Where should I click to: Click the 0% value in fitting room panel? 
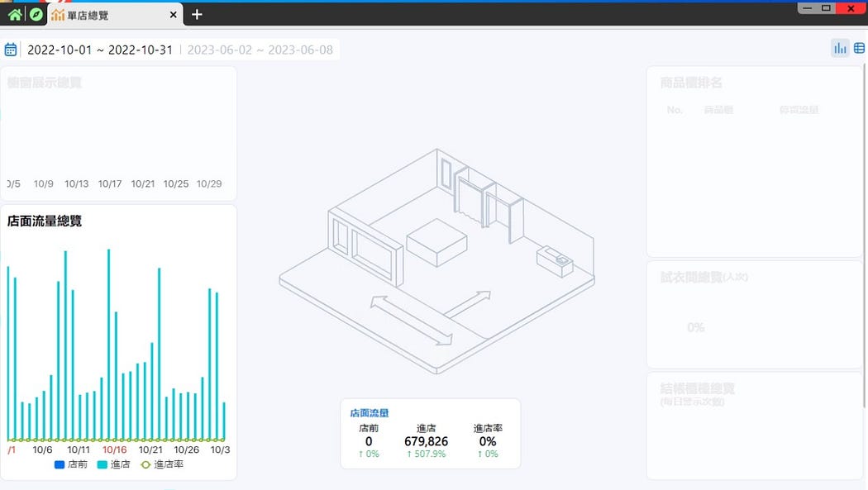click(x=696, y=327)
